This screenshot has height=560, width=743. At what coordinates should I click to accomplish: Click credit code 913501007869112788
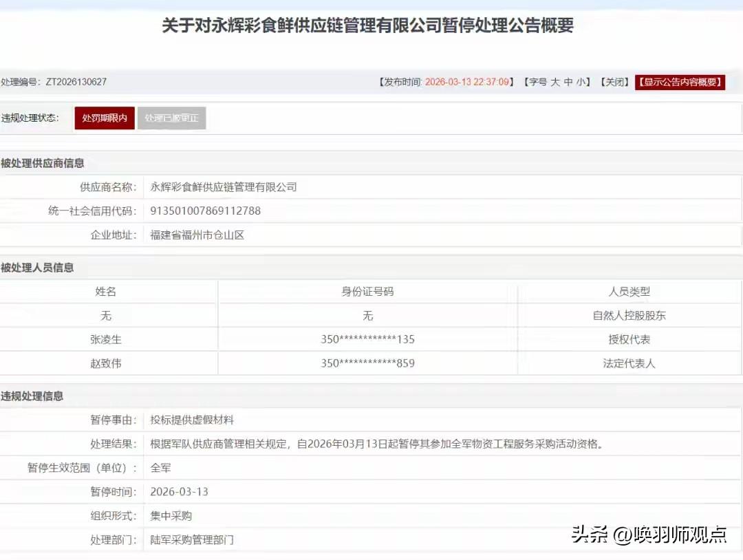(205, 211)
